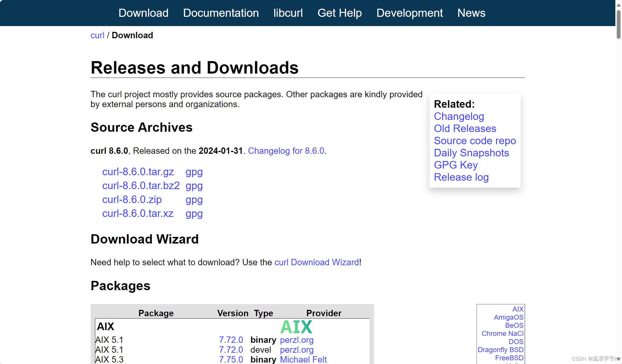Open the News menu
622x364 pixels.
(471, 13)
